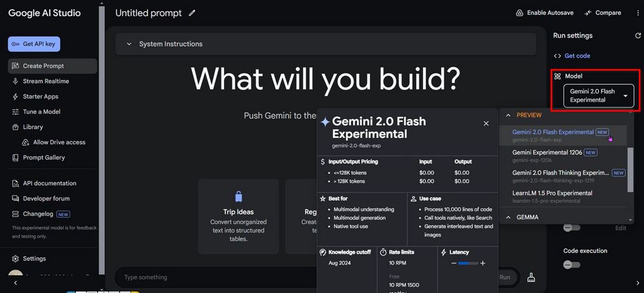Open the Trip Ideas sample card
The width and height of the screenshot is (644, 293).
(x=239, y=216)
